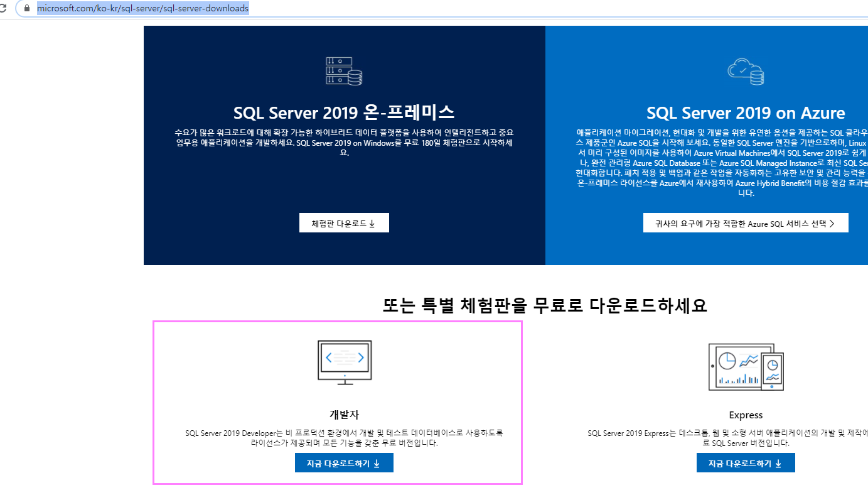Click the cloud database icon above Azure
The height and width of the screenshot is (500, 868).
click(746, 71)
